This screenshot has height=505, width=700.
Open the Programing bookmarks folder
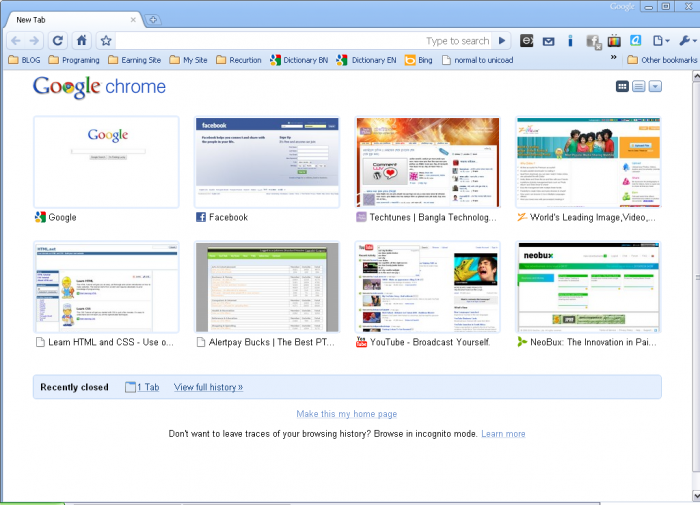74,60
